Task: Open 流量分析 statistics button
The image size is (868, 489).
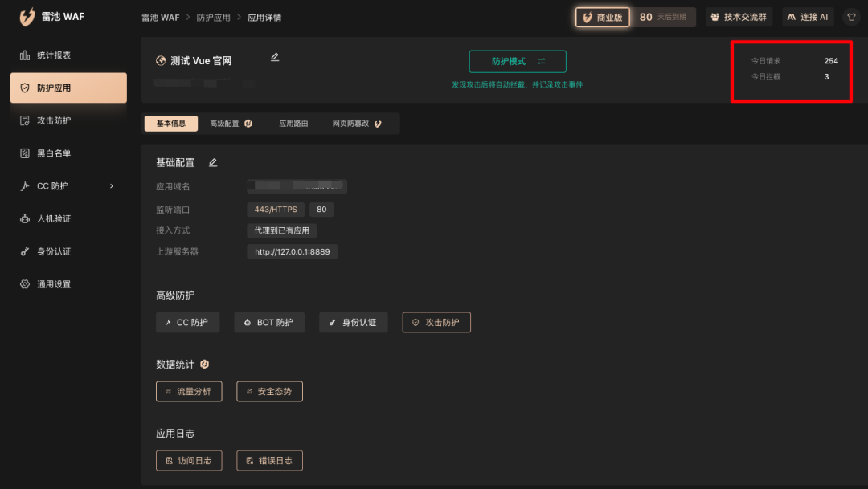Action: [x=189, y=392]
